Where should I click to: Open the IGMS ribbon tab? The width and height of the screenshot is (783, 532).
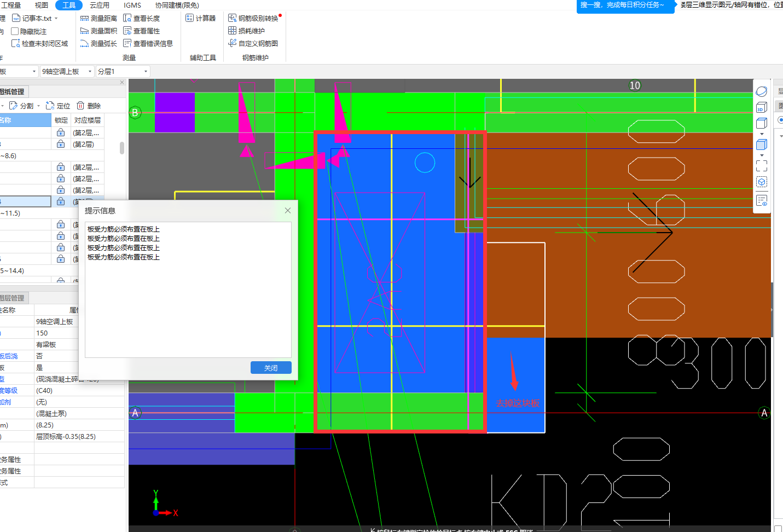132,5
